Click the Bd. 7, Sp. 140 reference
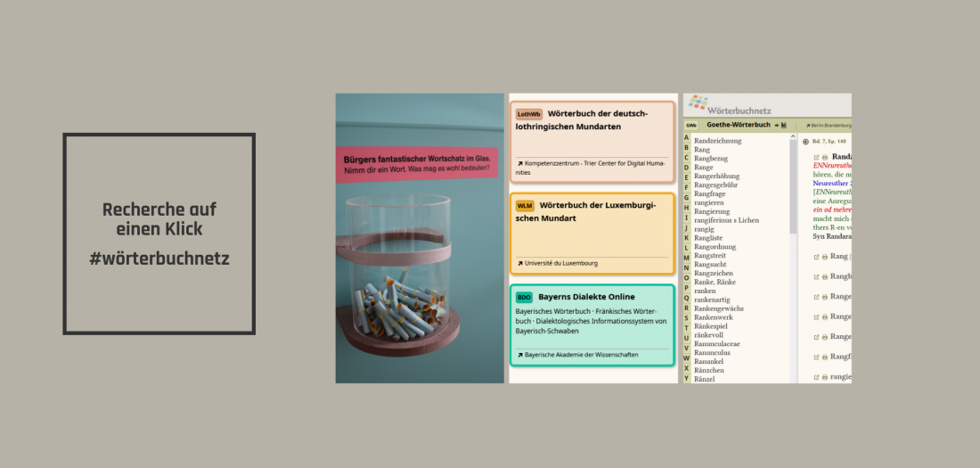 (x=830, y=142)
